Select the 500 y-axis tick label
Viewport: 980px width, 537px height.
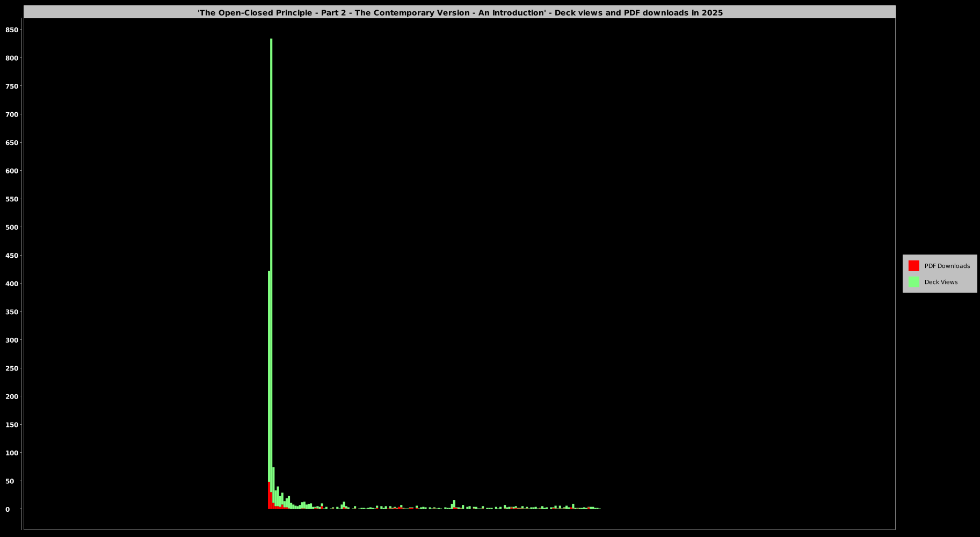click(x=12, y=227)
